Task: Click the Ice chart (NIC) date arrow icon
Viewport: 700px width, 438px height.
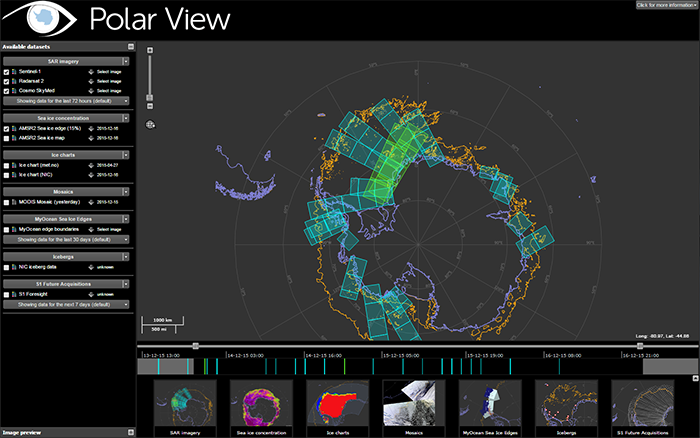Action: point(91,176)
